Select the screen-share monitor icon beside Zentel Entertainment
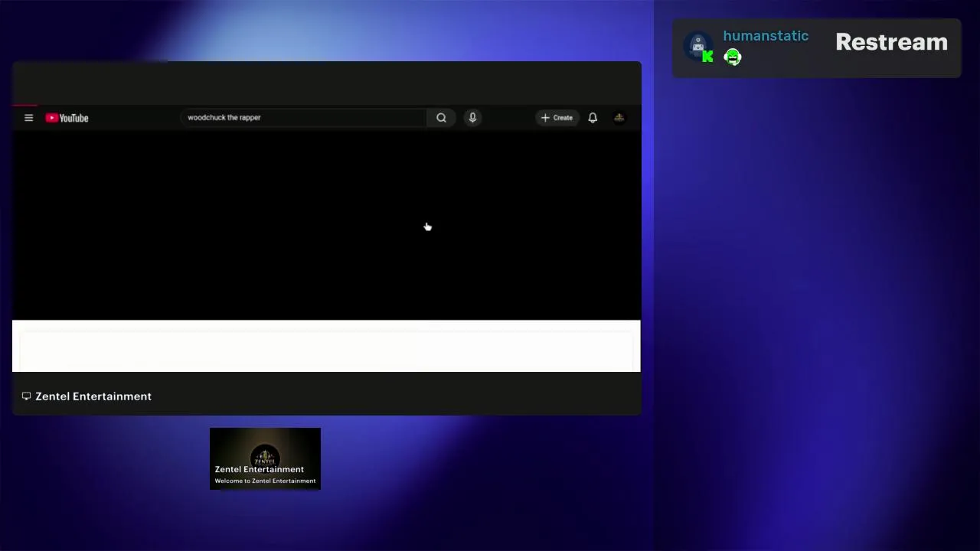980x551 pixels. [x=26, y=396]
